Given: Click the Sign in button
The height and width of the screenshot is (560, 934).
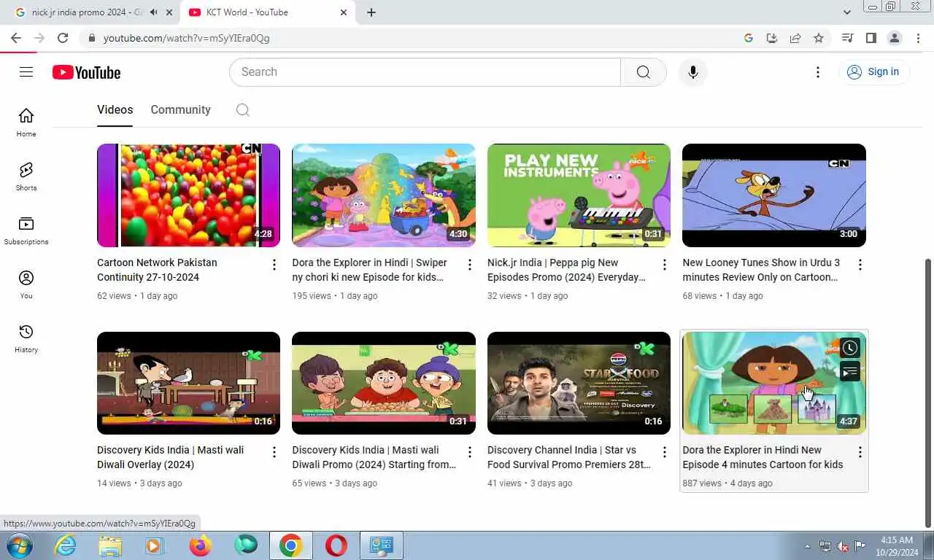Looking at the screenshot, I should coord(873,71).
